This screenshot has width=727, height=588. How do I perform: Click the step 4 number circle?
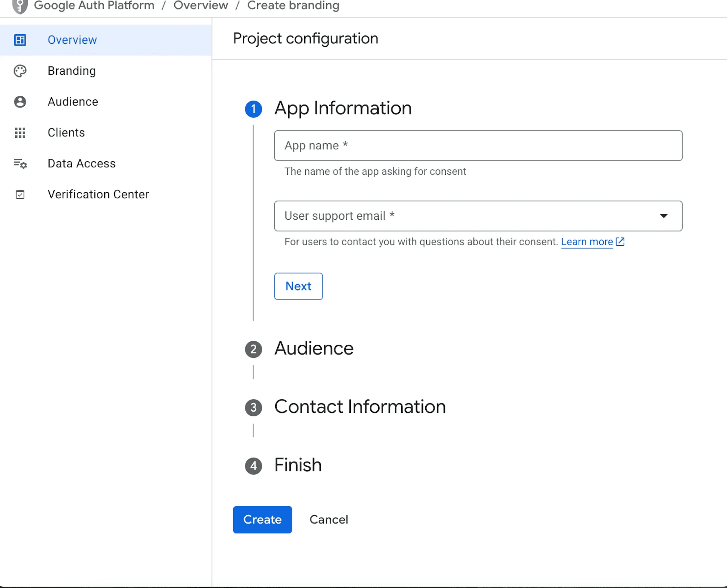pos(253,466)
